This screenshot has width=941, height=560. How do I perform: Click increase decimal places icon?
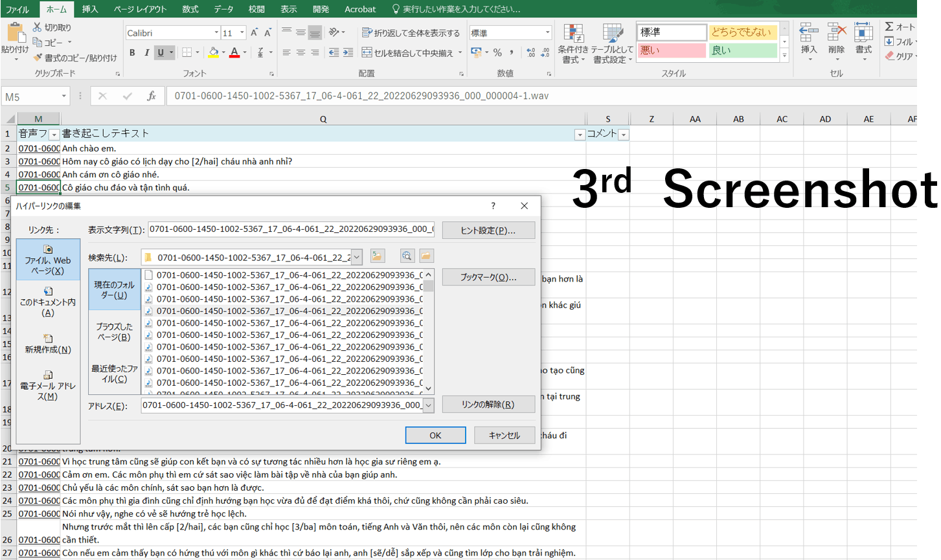tap(530, 52)
